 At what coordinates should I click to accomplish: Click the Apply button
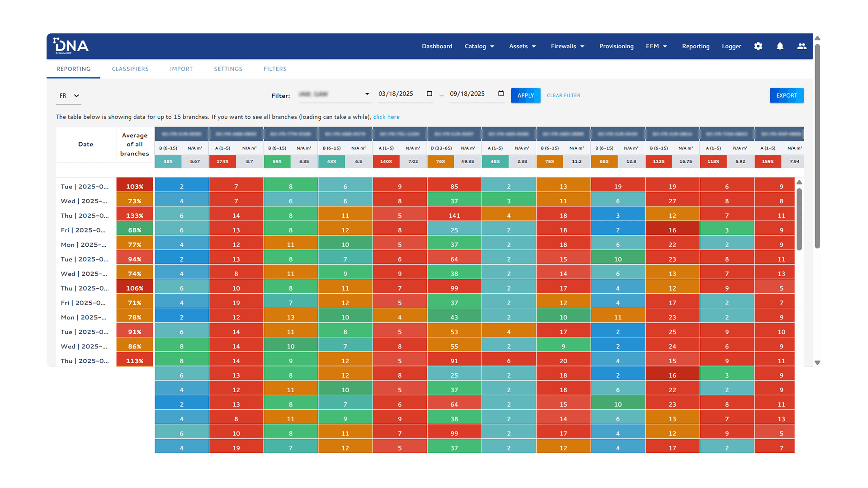525,95
